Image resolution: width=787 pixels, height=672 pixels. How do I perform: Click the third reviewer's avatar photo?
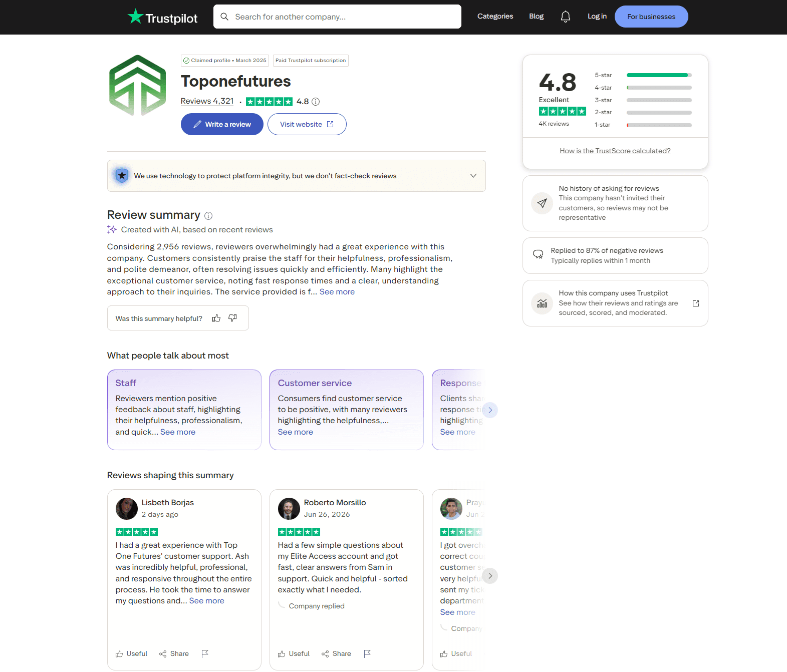tap(451, 509)
